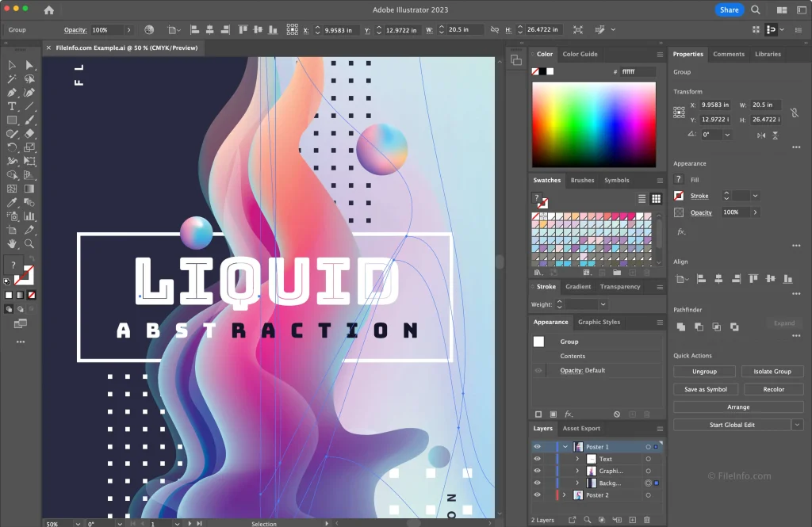Click the Ungroup button
This screenshot has height=527, width=812.
(x=703, y=372)
